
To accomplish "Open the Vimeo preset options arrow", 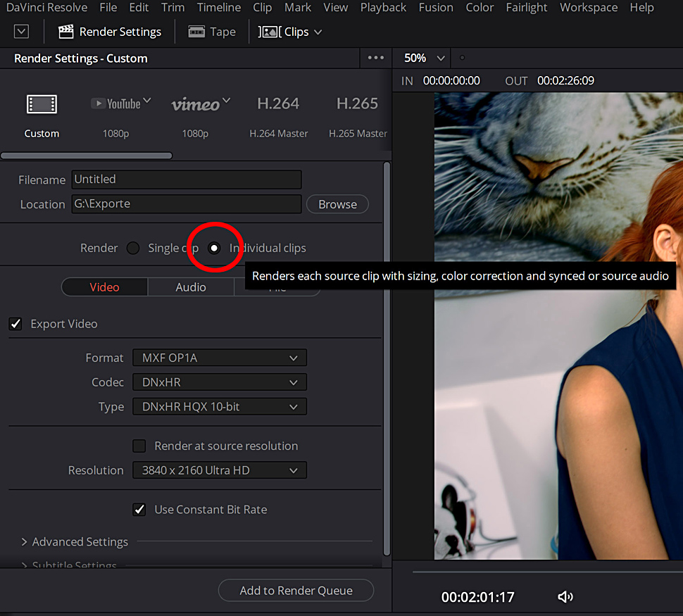I will 226,101.
